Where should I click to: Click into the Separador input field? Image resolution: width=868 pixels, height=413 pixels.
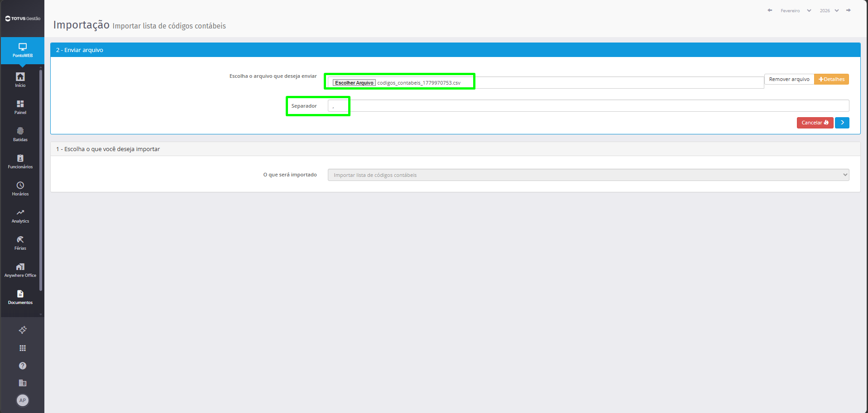(x=588, y=106)
